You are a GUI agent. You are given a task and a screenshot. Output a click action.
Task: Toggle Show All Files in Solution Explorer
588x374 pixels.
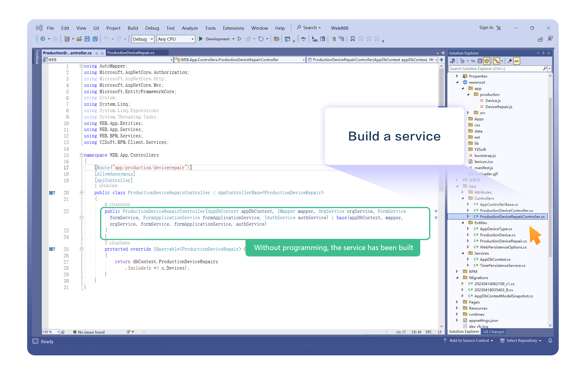[x=487, y=61]
